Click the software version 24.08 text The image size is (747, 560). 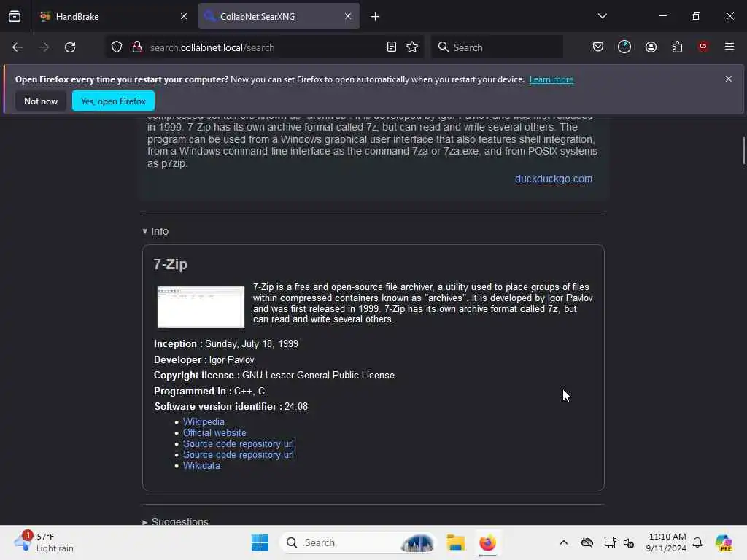(296, 406)
